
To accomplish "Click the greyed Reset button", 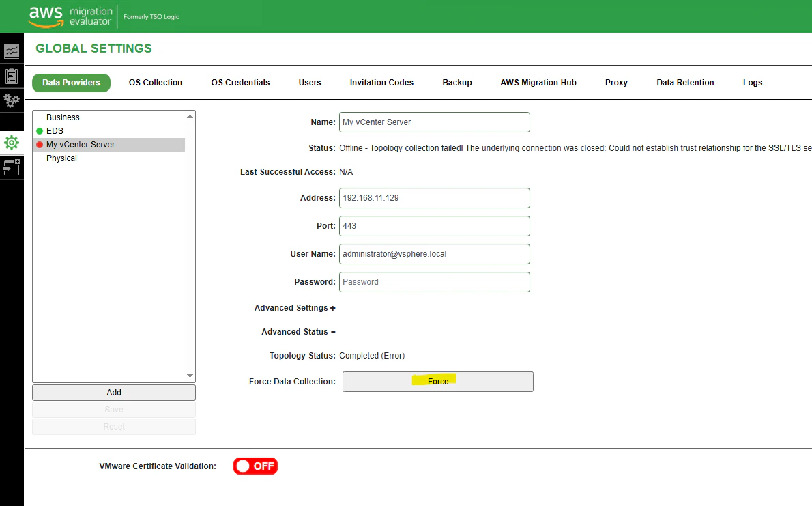I will 114,427.
